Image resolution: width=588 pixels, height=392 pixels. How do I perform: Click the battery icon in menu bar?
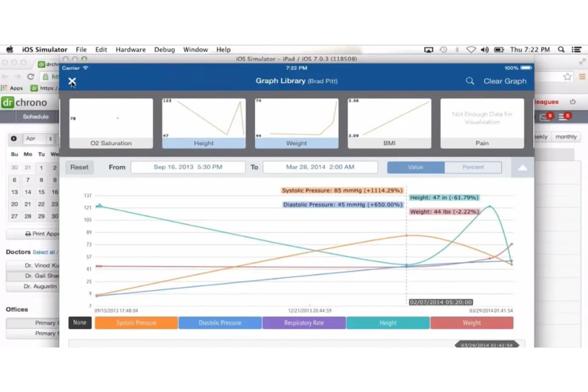[x=499, y=50]
